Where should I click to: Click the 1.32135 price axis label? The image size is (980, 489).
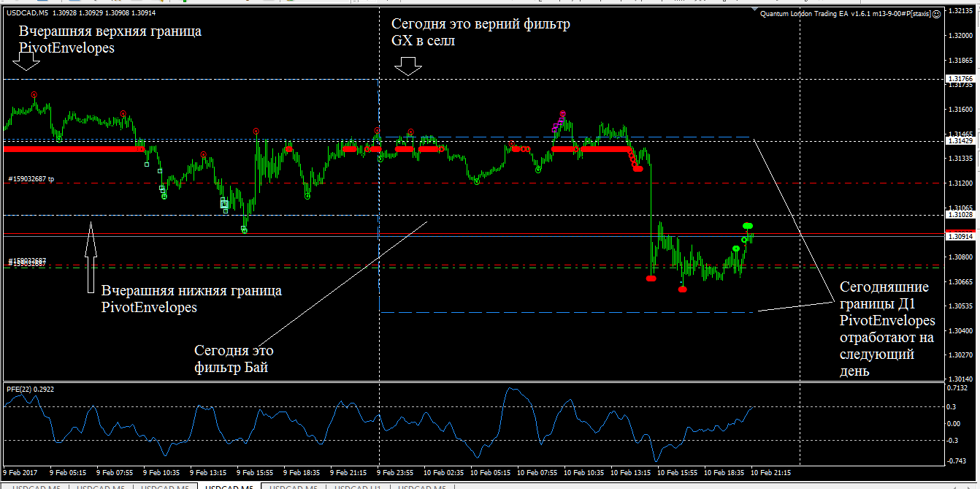tap(959, 11)
